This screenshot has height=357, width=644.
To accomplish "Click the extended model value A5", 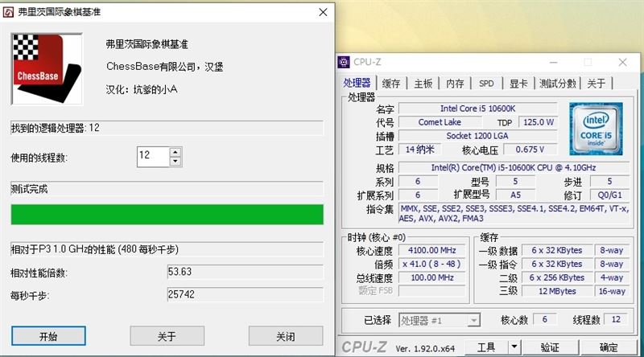I will click(x=515, y=195).
